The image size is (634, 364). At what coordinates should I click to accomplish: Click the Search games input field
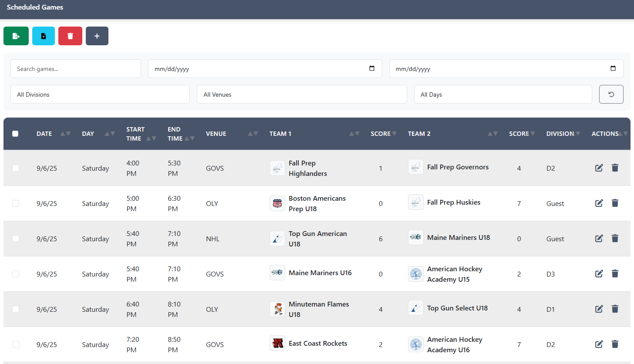click(x=76, y=69)
